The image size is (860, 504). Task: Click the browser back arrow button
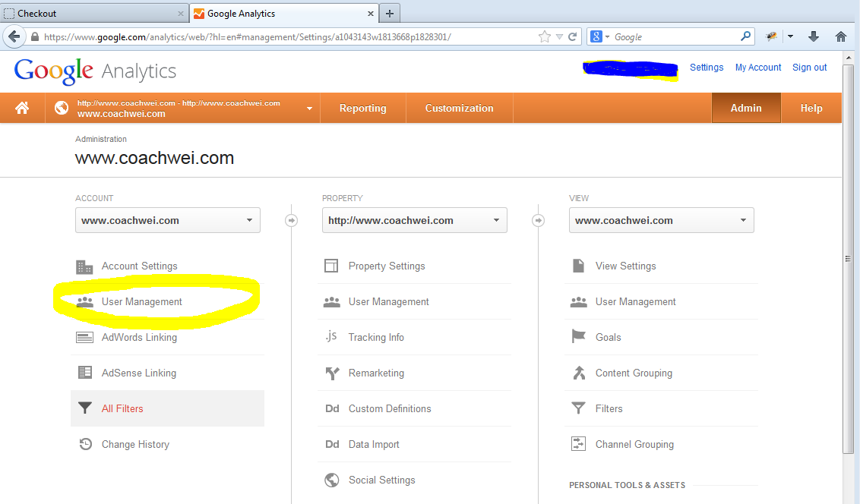click(14, 36)
